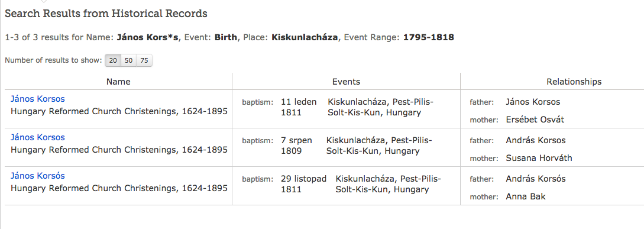Screen dimensions: 644x229
Task: Open János Korsós record baptized 29 listopad 1811
Action: point(37,176)
